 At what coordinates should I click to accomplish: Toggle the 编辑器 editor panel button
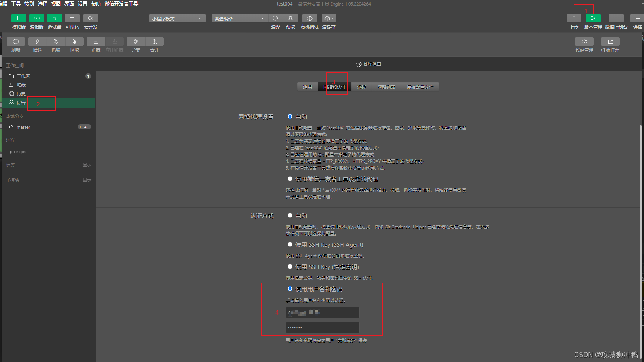(x=37, y=18)
